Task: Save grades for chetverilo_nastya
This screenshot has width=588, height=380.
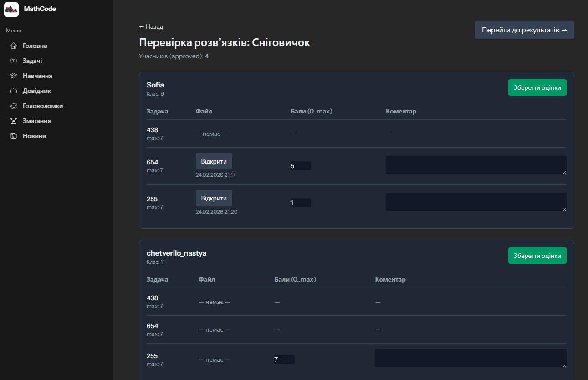Action: pyautogui.click(x=537, y=256)
